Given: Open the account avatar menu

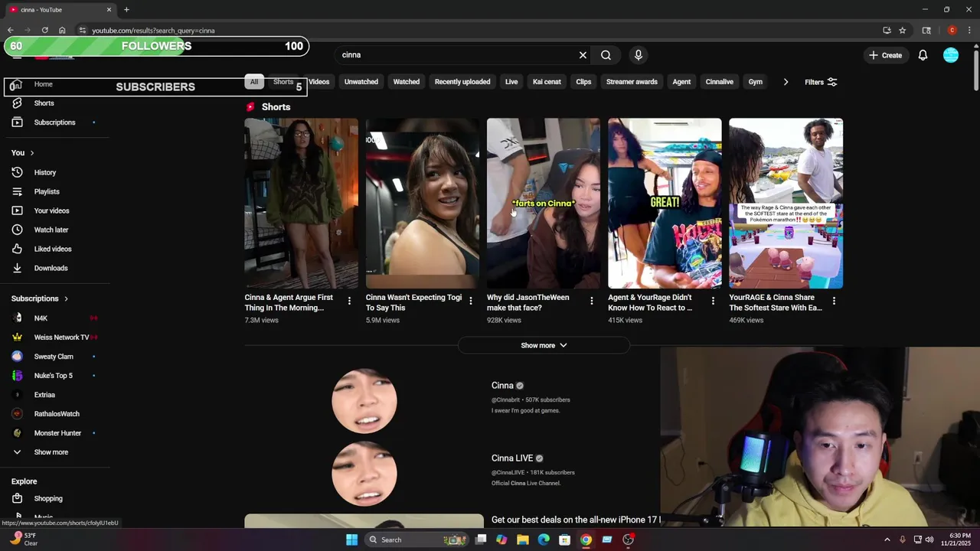Looking at the screenshot, I should point(951,55).
